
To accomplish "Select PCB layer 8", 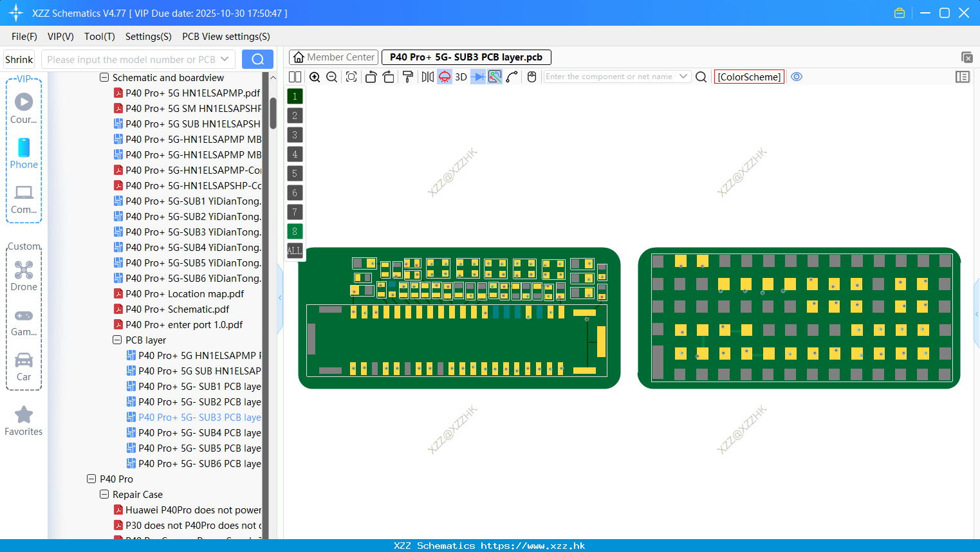I will tap(295, 232).
